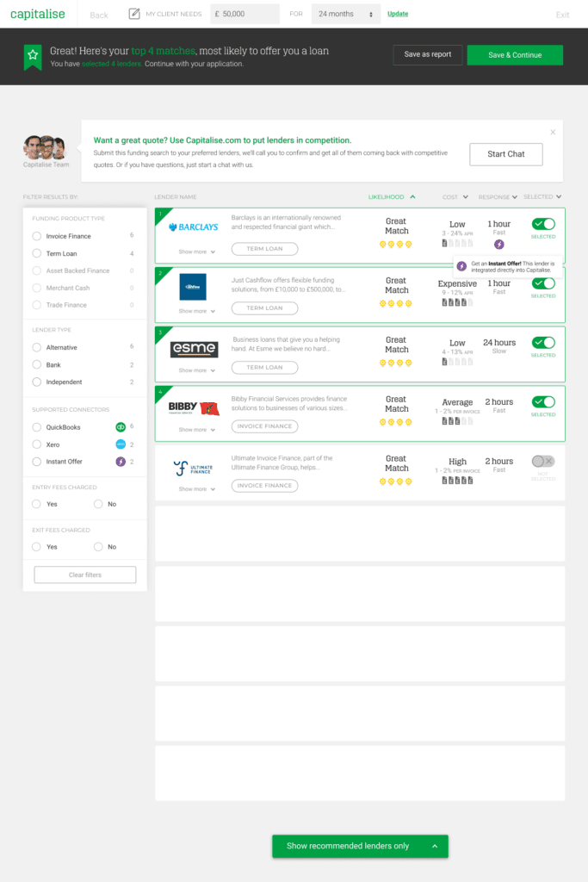Toggle on Ultimate Finance selection switch
Viewport: 588px width, 882px height.
[543, 462]
